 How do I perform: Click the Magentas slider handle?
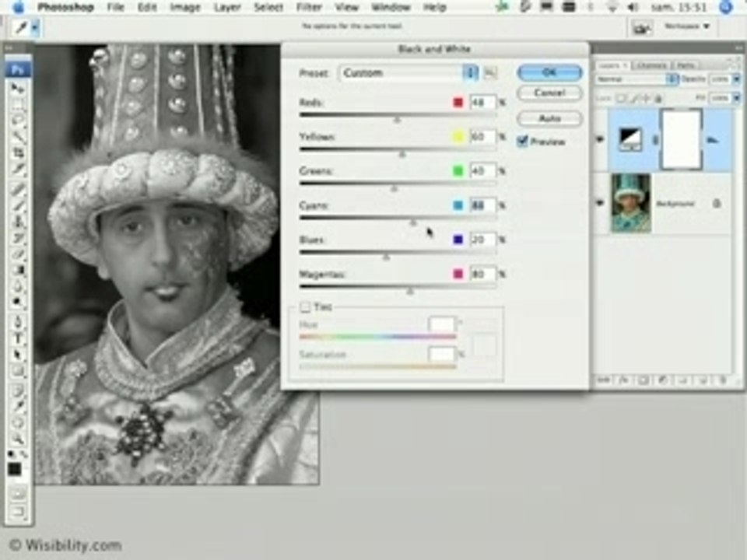coord(410,291)
